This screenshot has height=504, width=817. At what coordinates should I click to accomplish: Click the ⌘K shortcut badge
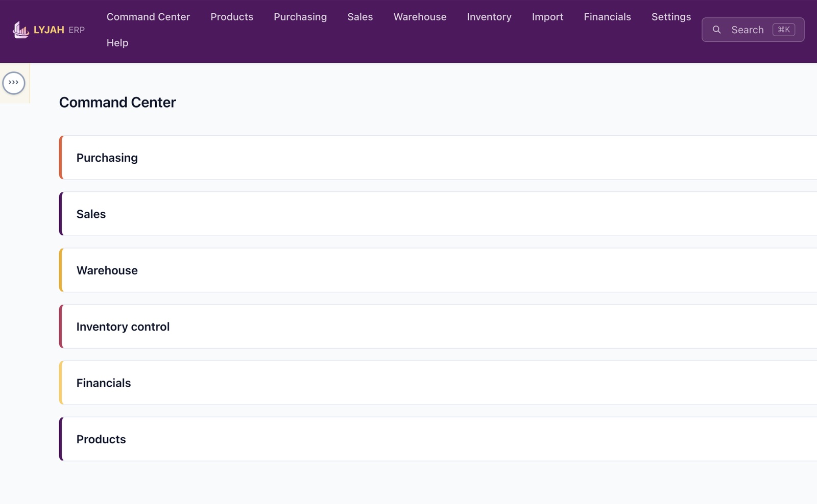coord(783,30)
